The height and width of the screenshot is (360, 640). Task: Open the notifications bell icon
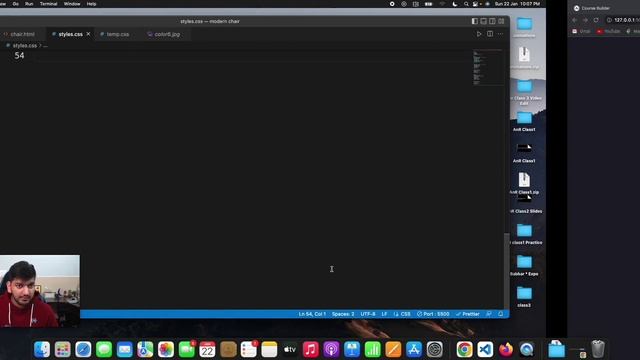(501, 314)
